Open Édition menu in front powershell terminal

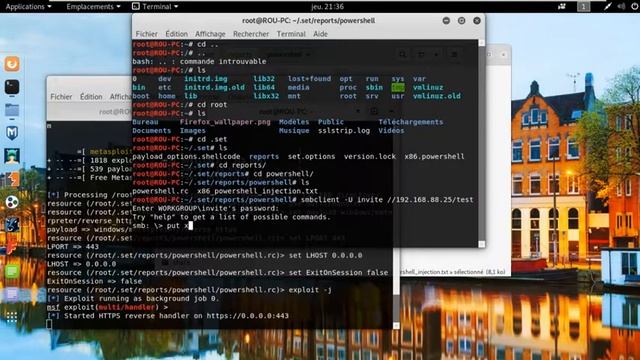pos(176,34)
